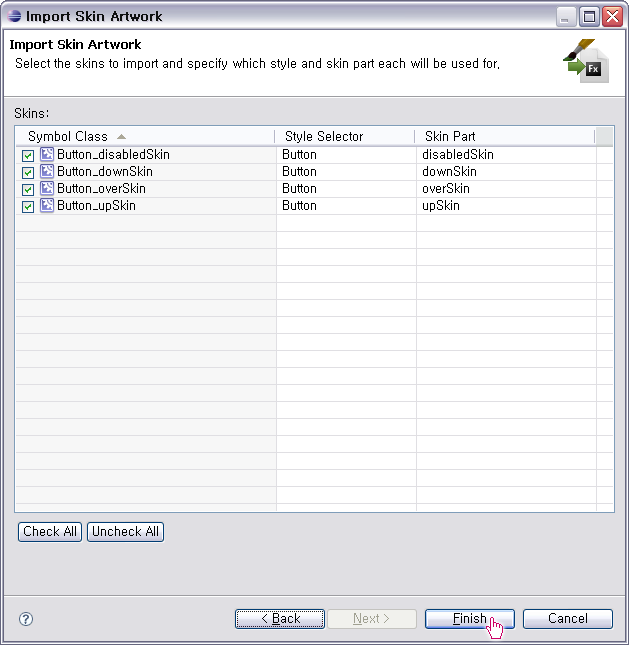Screen dimensions: 629x645
Task: Click Style Selector cell for Button_downSkin
Action: [346, 172]
